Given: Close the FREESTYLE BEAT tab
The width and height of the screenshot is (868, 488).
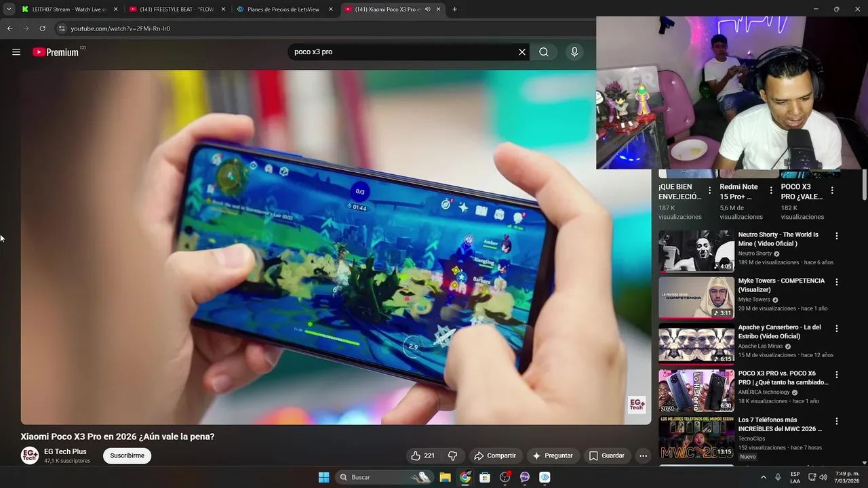Looking at the screenshot, I should (223, 9).
